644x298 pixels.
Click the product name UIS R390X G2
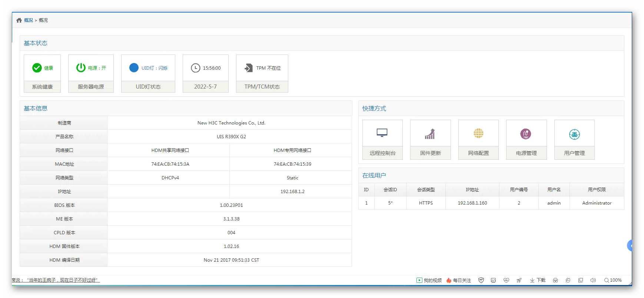pyautogui.click(x=231, y=137)
